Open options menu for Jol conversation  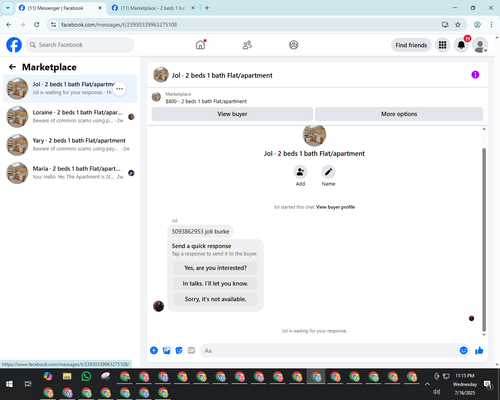(120, 89)
